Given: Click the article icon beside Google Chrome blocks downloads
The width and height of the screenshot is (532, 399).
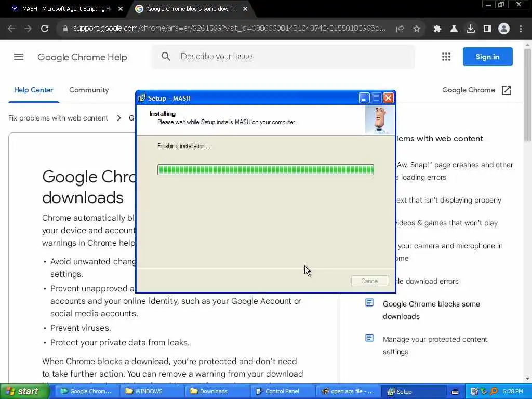Looking at the screenshot, I should pos(369,302).
